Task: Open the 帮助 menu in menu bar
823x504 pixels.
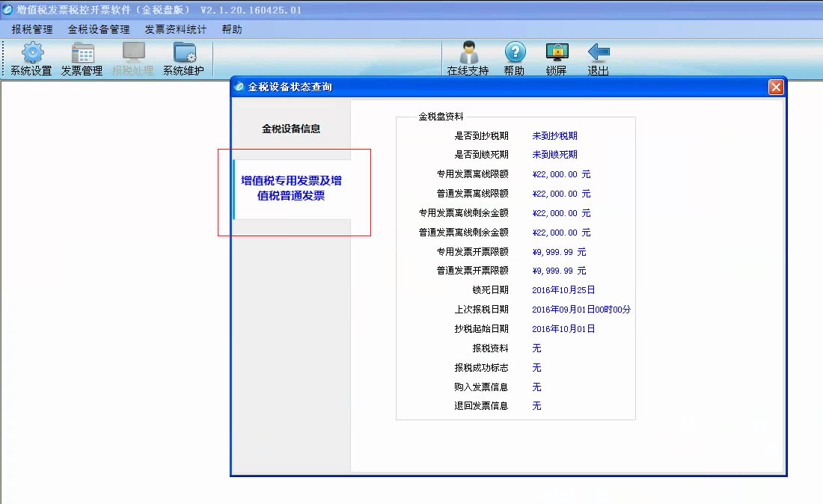Action: [232, 30]
